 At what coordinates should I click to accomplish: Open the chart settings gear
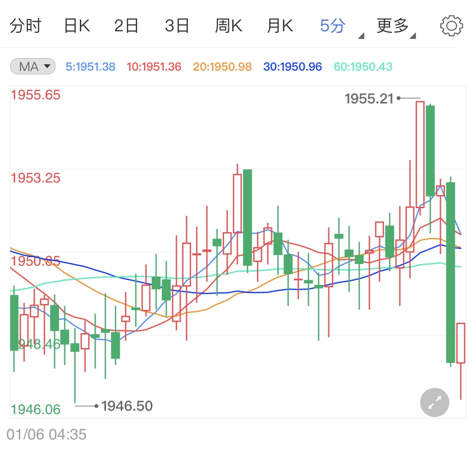tap(451, 25)
